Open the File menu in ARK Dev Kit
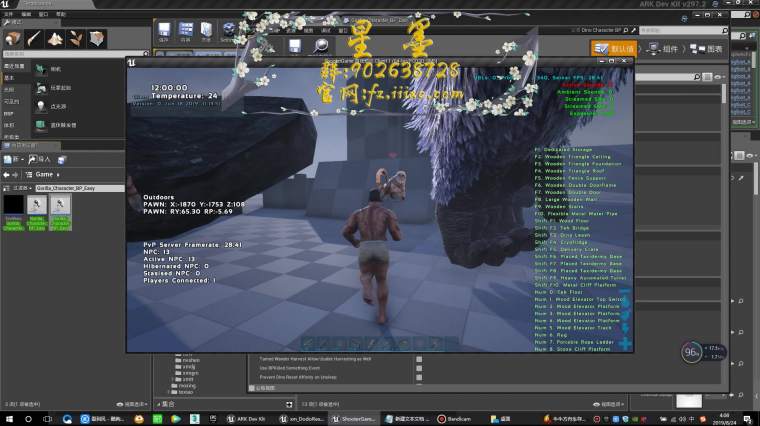The image size is (760, 426). click(x=9, y=14)
